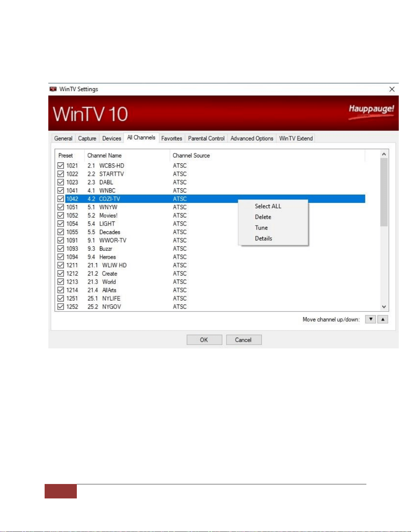This screenshot has height=532, width=411.
Task: Move selected channel up with arrow button
Action: coord(383,319)
